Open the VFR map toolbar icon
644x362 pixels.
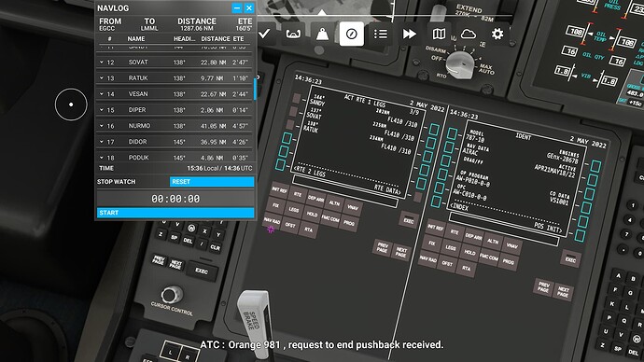439,34
